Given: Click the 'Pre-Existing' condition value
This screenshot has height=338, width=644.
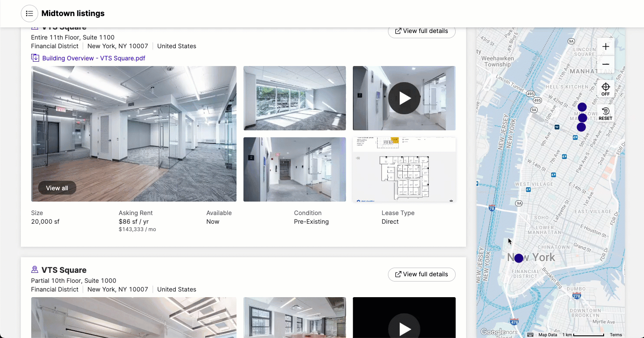Looking at the screenshot, I should [x=312, y=222].
